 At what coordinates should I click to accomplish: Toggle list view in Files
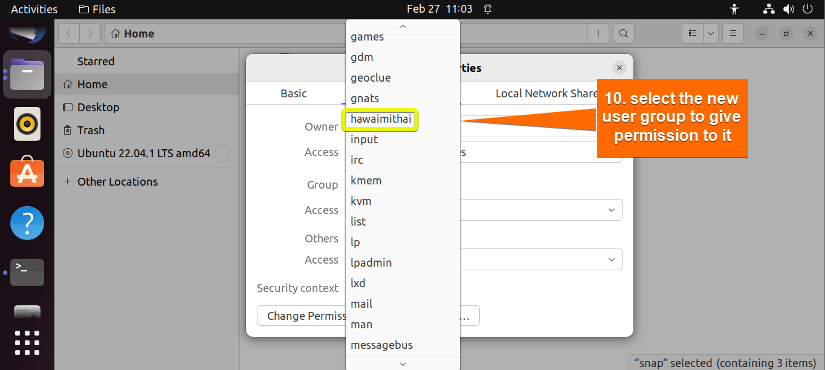click(x=693, y=34)
